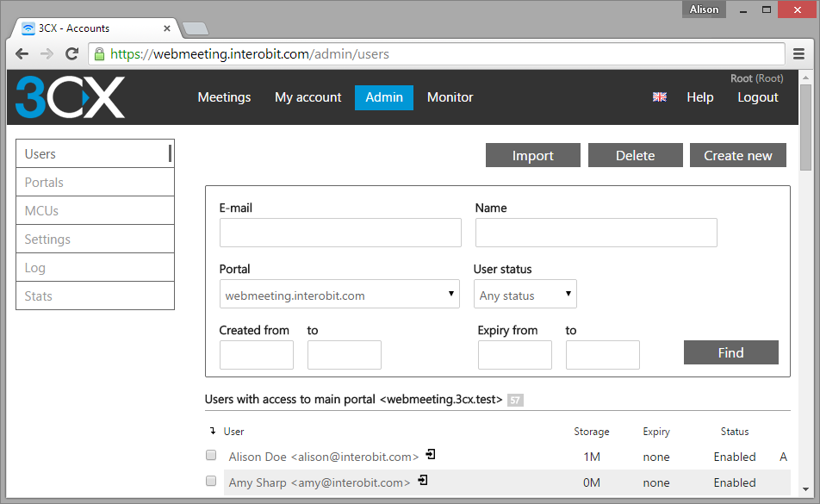Click the sort arrow beside User column

point(212,431)
